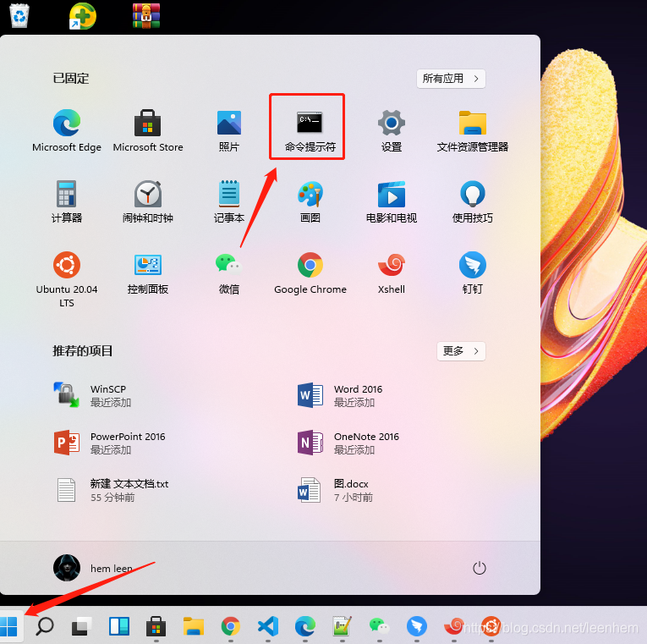647x644 pixels.
Task: Open Xshell pinned app
Action: (x=392, y=272)
